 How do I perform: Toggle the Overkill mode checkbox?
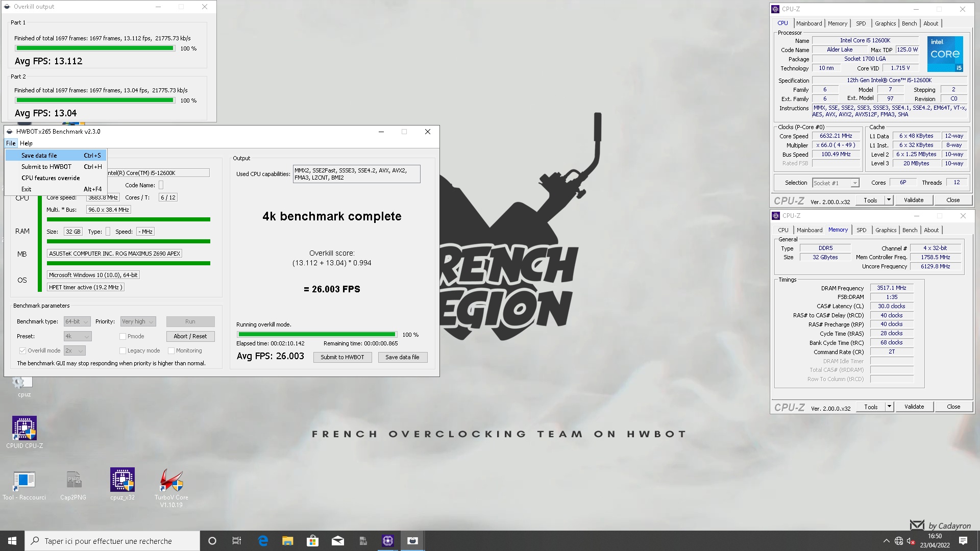pyautogui.click(x=22, y=350)
